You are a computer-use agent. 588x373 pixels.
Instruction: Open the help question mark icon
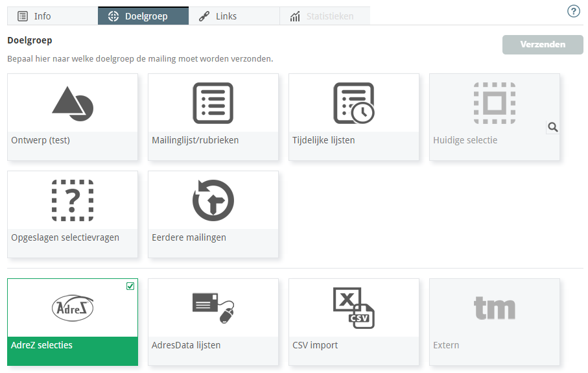[573, 12]
